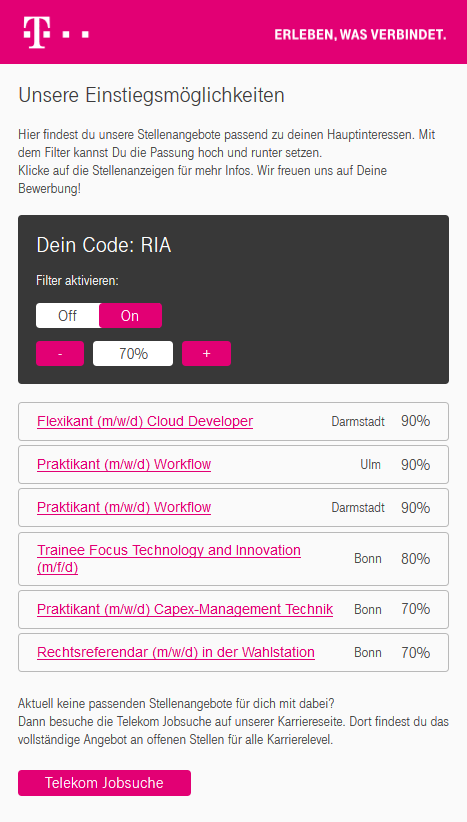Click 90% in the Cloud Developer row
The height and width of the screenshot is (822, 467).
(x=416, y=421)
